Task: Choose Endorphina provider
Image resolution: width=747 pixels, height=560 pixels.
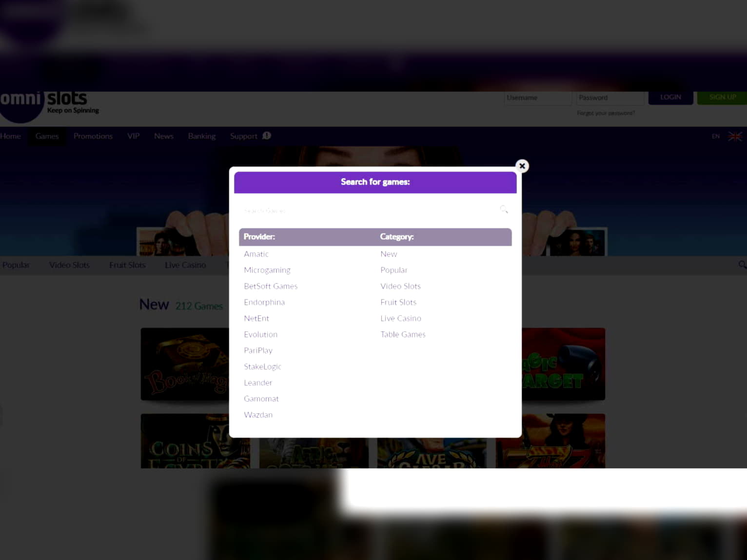Action: pyautogui.click(x=264, y=302)
